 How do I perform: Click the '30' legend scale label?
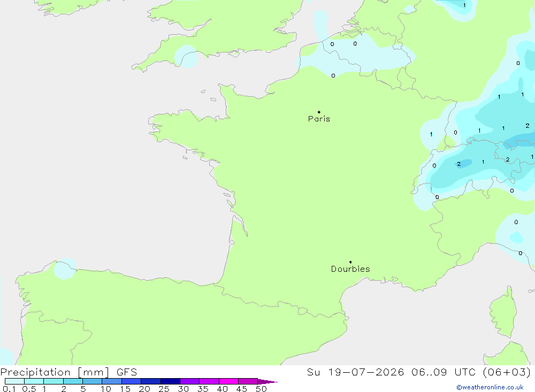pos(184,389)
